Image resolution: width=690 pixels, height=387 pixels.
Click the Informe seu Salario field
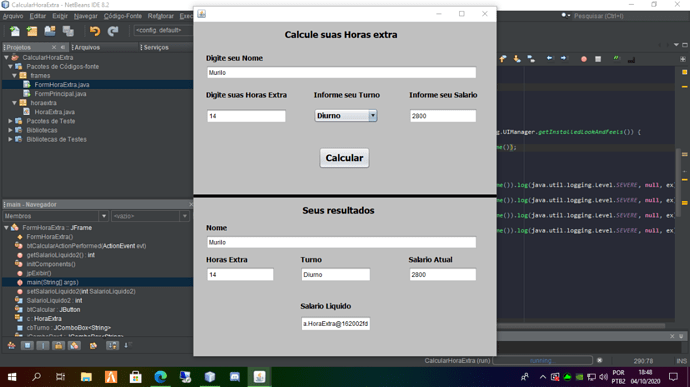(443, 116)
